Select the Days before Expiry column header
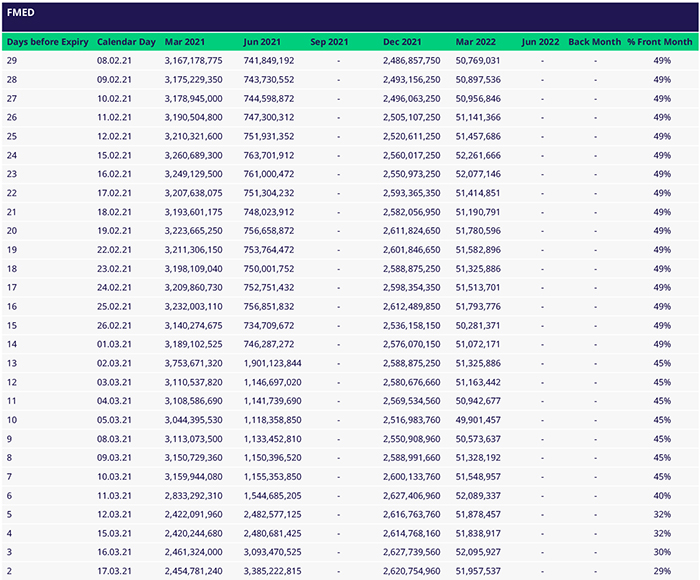This screenshot has width=700, height=580. coord(47,43)
